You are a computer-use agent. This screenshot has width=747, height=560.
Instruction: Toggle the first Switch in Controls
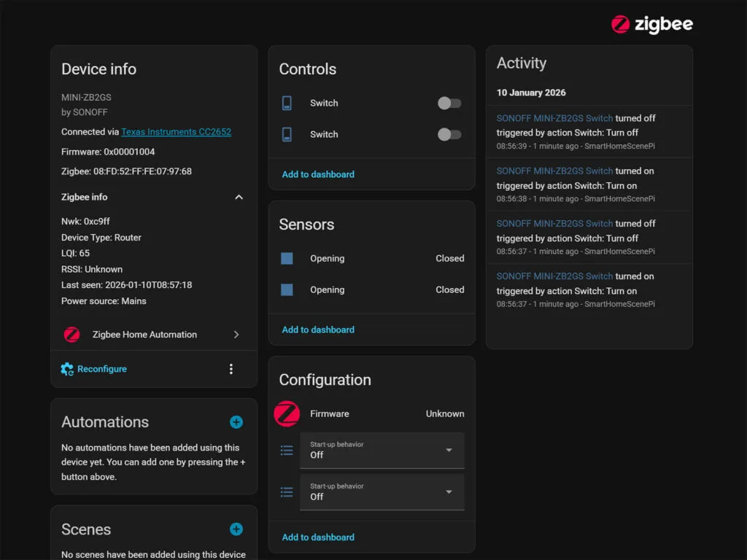pyautogui.click(x=449, y=104)
